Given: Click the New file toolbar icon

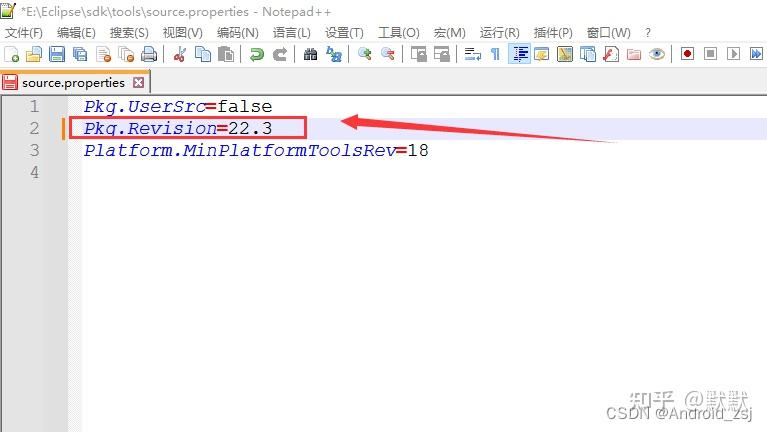Looking at the screenshot, I should (x=11, y=54).
